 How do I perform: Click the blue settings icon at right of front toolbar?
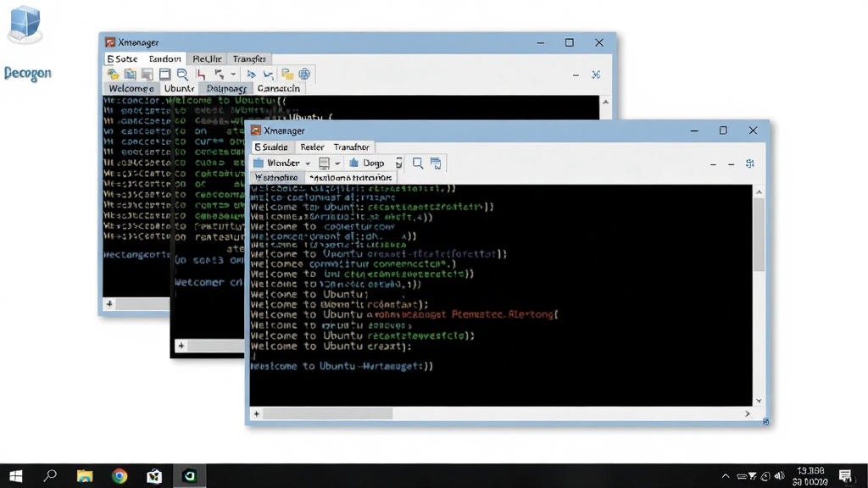(750, 164)
